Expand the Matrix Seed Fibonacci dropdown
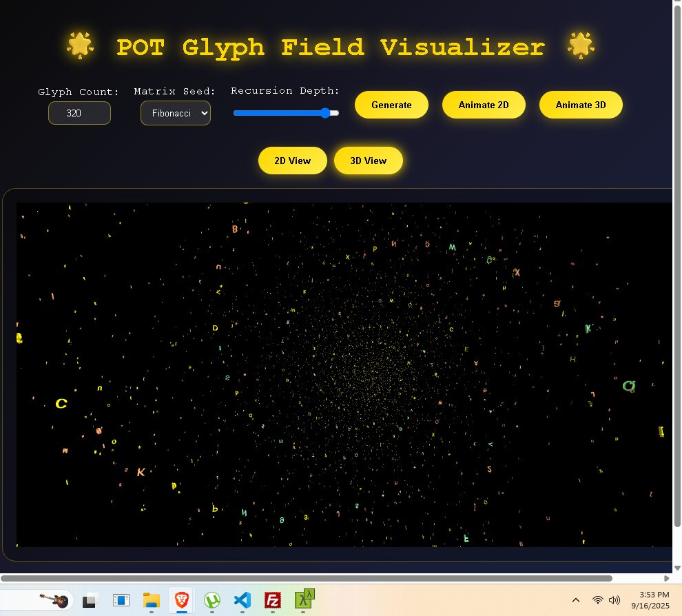 pos(176,113)
